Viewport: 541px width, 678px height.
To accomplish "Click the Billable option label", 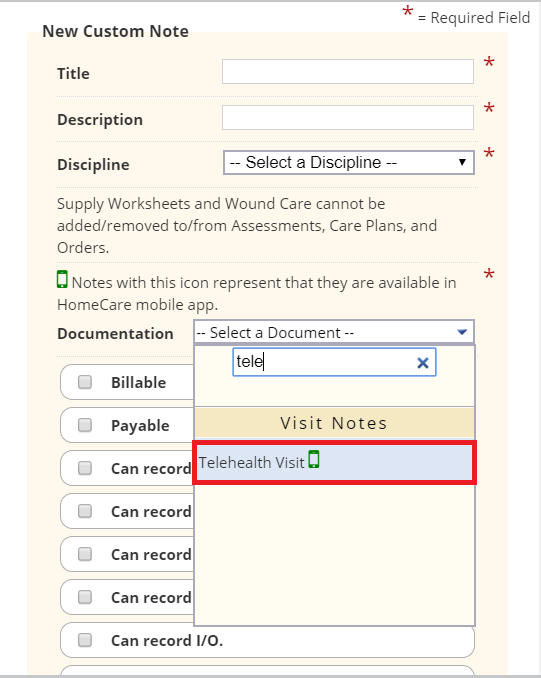I will [138, 383].
